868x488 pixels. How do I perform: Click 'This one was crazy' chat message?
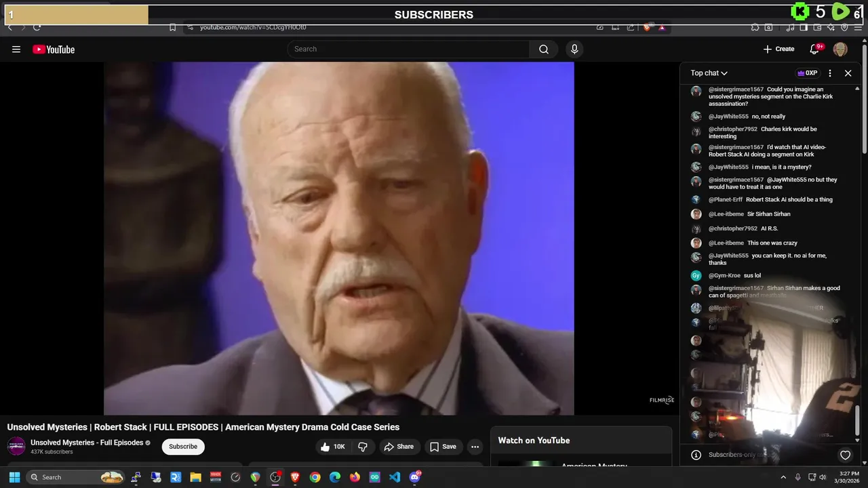point(772,243)
